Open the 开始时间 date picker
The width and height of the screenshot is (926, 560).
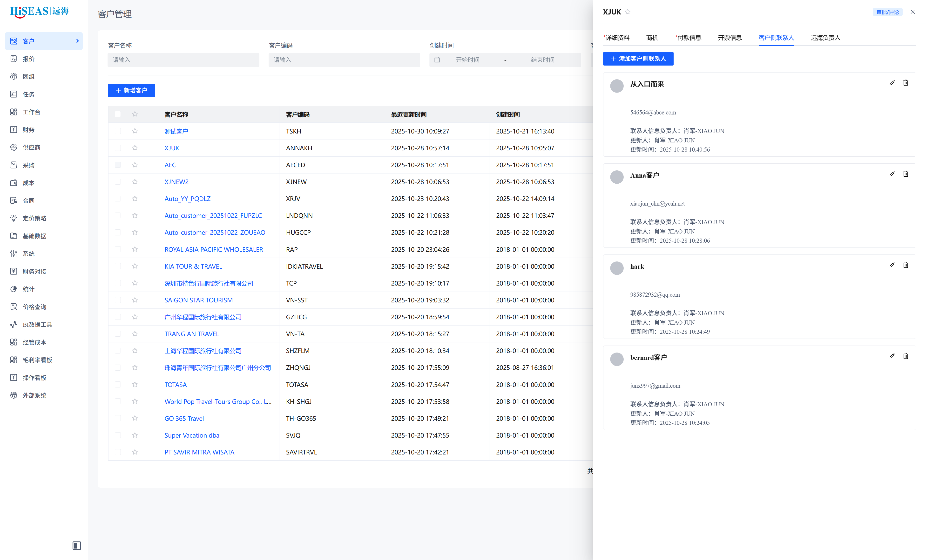467,60
